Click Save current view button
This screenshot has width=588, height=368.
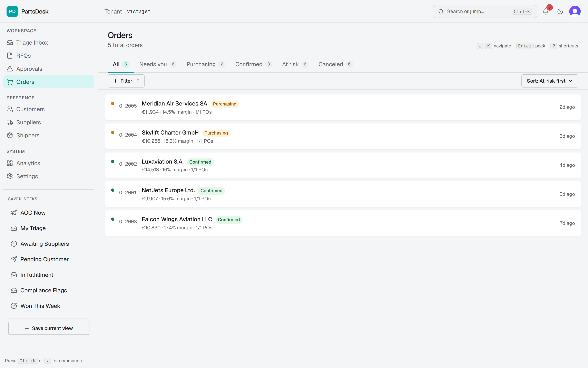click(x=49, y=328)
